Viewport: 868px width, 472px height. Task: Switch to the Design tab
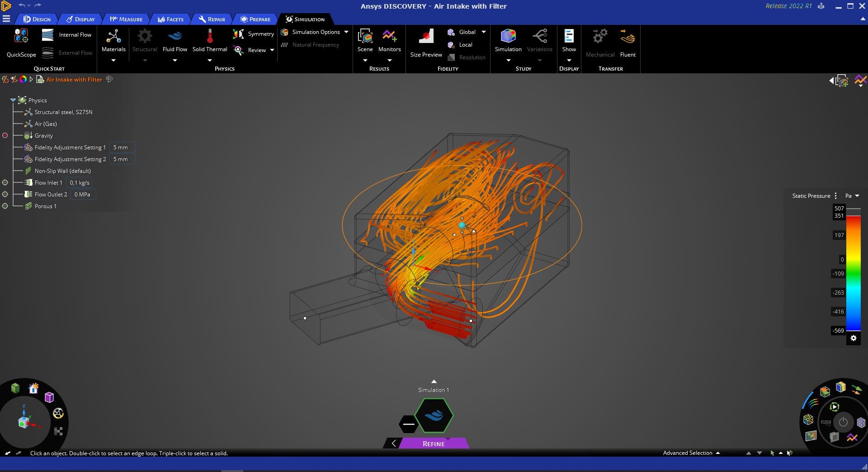[x=37, y=19]
